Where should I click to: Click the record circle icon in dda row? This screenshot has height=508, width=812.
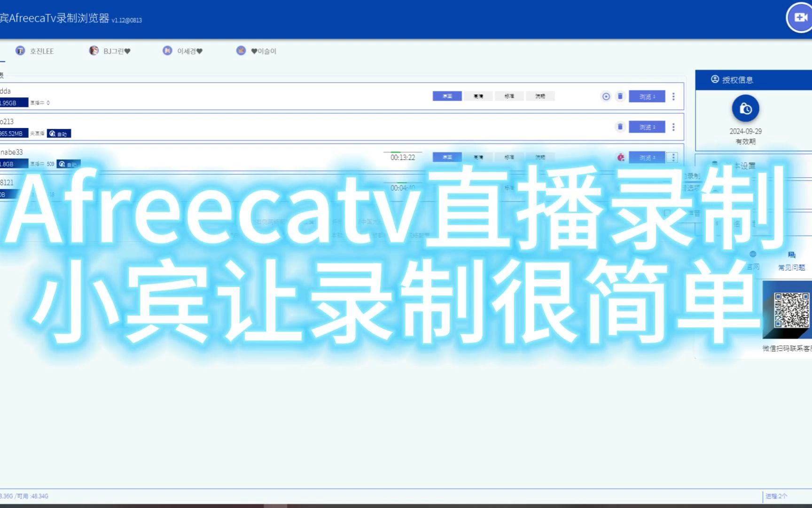[606, 96]
